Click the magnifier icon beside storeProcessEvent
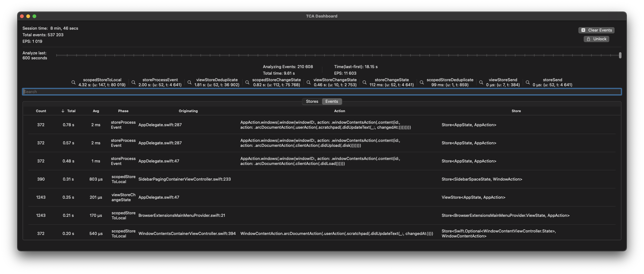Image resolution: width=644 pixels, height=274 pixels. (x=133, y=82)
